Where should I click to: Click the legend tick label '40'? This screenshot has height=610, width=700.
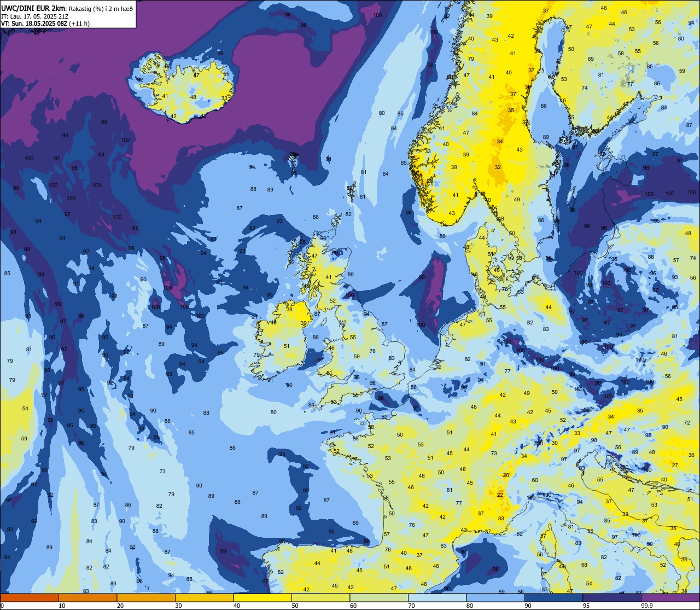(x=237, y=606)
